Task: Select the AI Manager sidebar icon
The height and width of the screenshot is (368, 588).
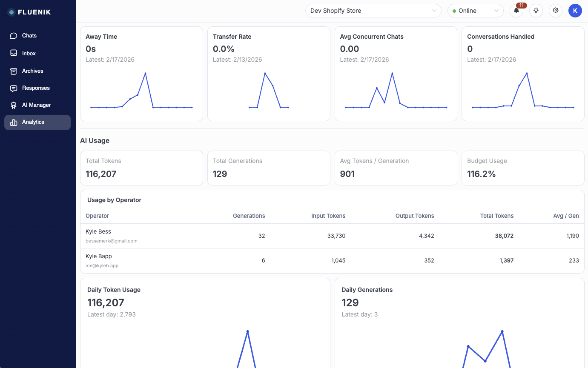Action: tap(13, 105)
